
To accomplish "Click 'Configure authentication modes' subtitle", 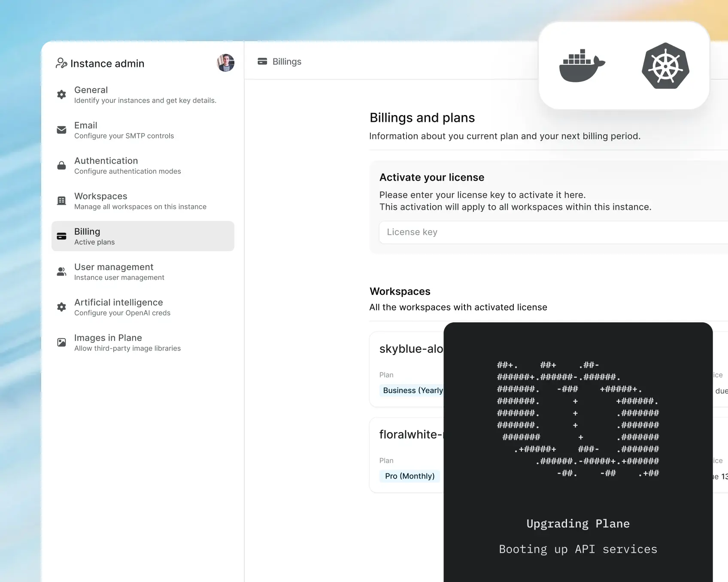I will (127, 171).
